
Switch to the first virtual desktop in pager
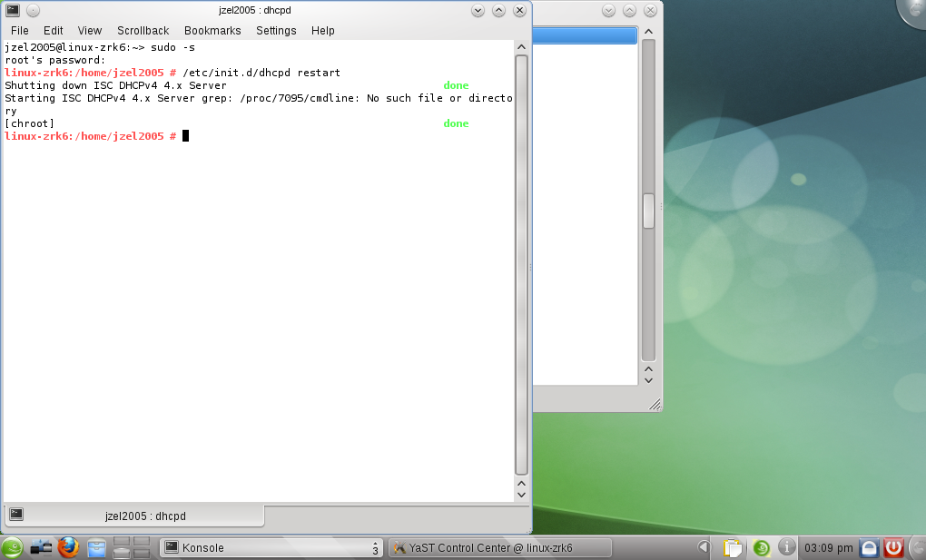pos(122,542)
